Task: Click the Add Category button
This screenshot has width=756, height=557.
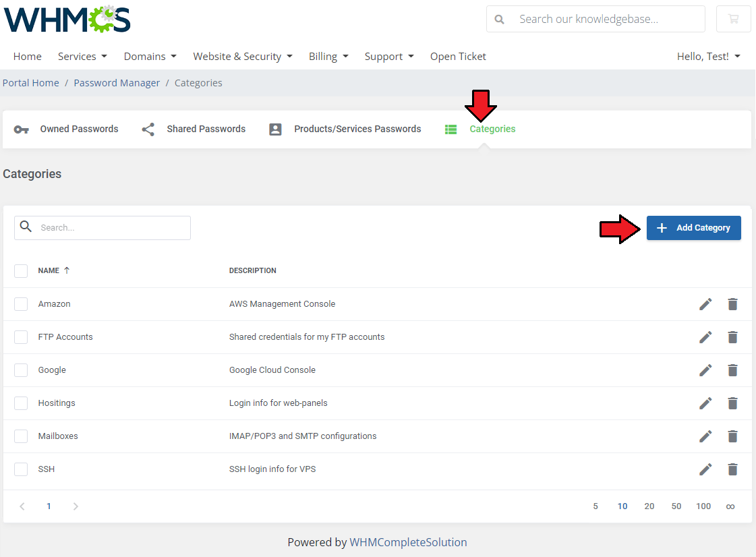Action: [693, 228]
